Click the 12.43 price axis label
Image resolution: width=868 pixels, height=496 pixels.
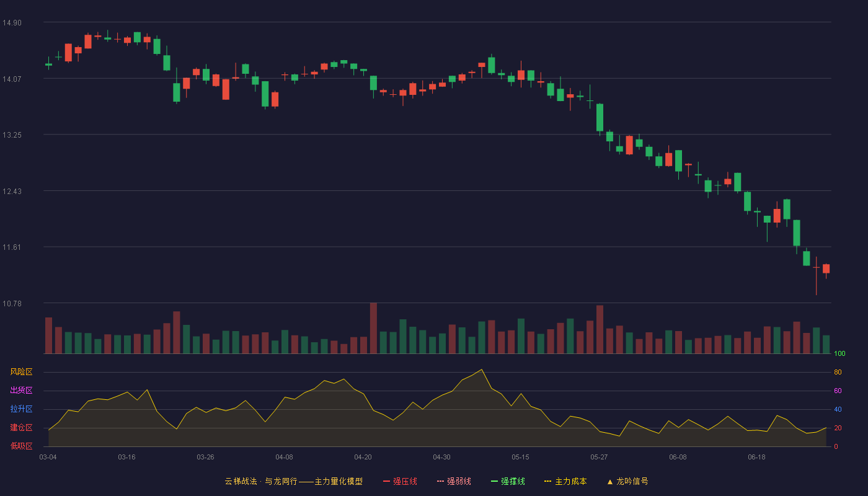(x=11, y=191)
